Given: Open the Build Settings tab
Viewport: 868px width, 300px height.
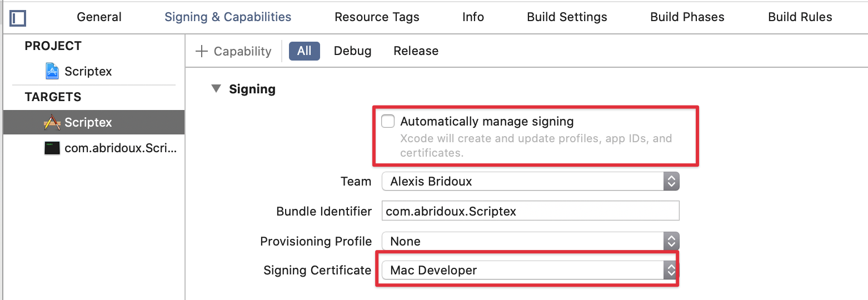Looking at the screenshot, I should [x=567, y=17].
